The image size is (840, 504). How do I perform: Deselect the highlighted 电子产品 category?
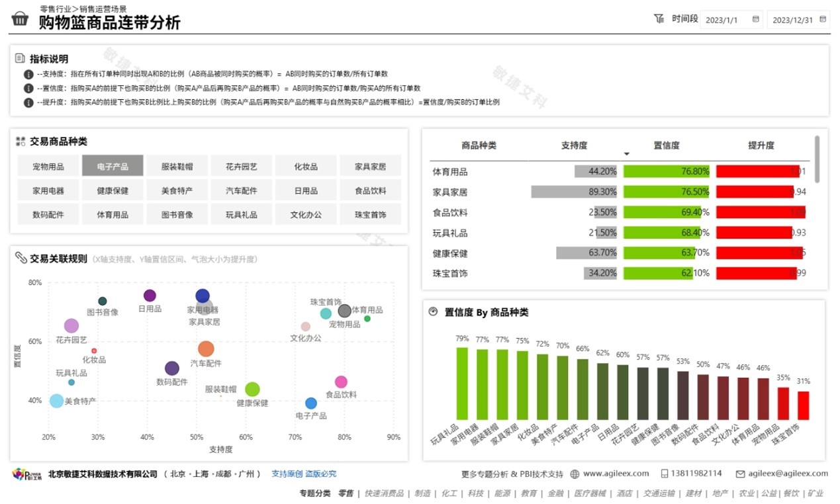pyautogui.click(x=112, y=166)
